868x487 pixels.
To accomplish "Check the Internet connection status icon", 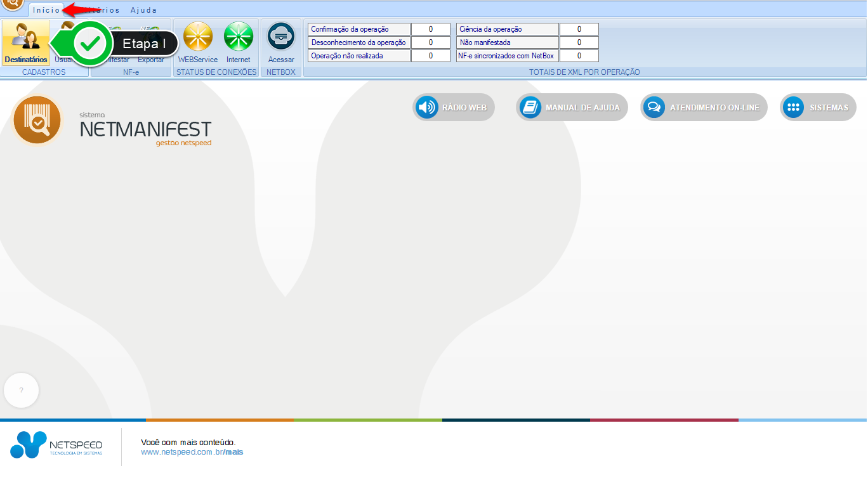I will pyautogui.click(x=239, y=42).
